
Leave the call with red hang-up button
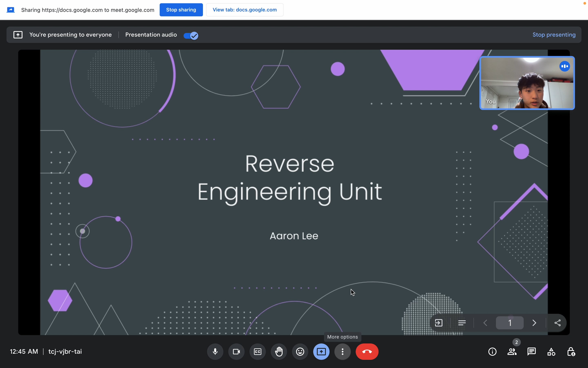(x=367, y=351)
